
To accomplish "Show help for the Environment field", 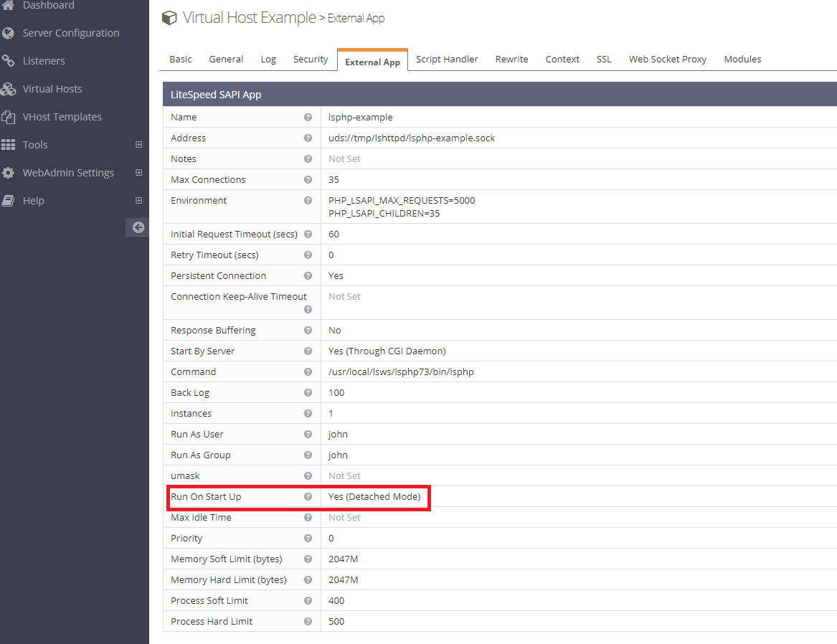I will click(308, 201).
